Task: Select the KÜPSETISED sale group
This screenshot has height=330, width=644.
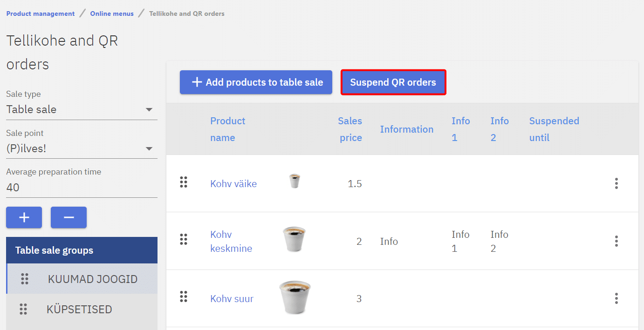Action: click(79, 309)
